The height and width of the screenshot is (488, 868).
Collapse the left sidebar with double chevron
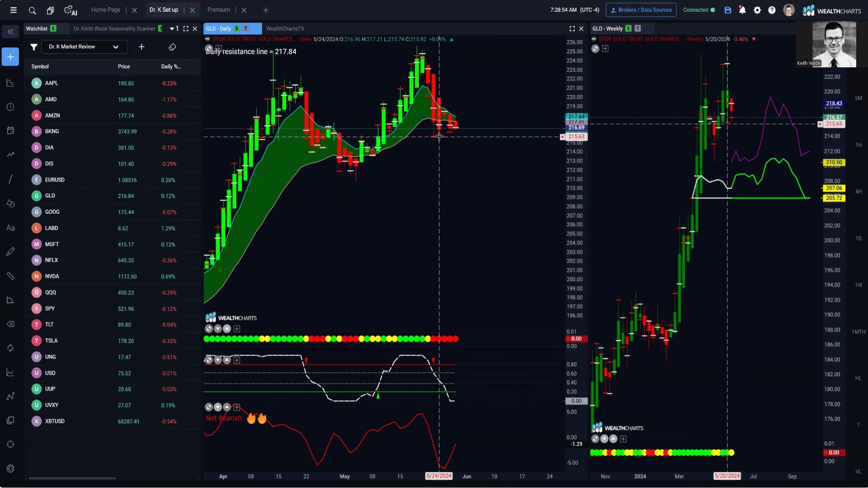tap(10, 32)
